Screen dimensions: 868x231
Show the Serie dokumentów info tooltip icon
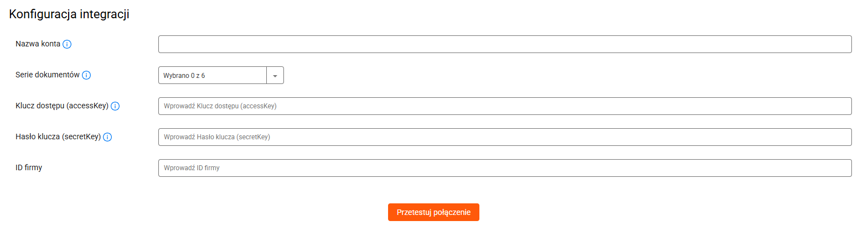[86, 75]
